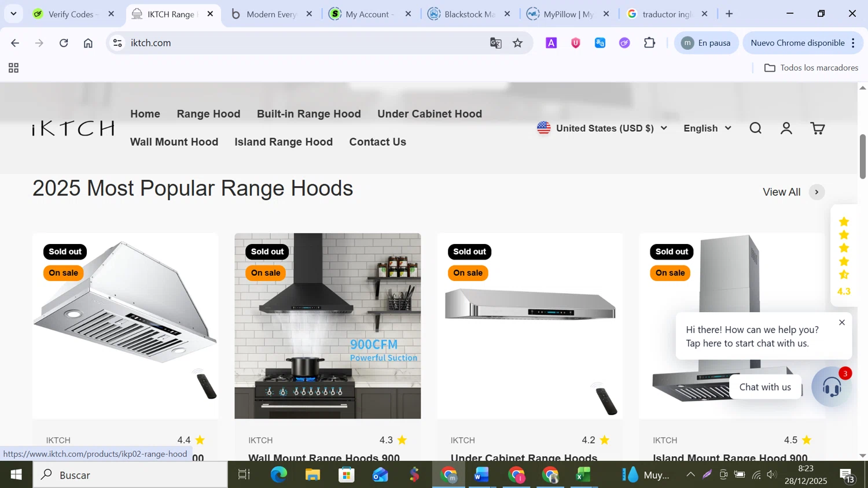Open the blue translate extension icon
This screenshot has height=488, width=868.
(x=600, y=43)
